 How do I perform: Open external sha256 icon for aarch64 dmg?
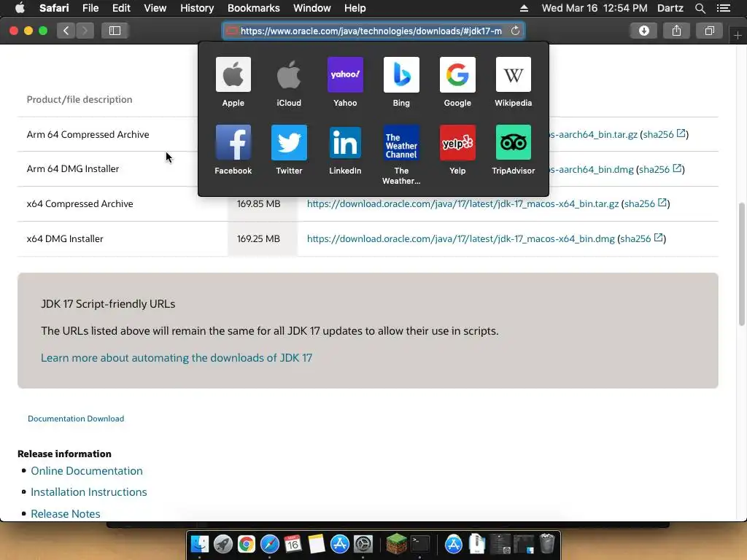pos(677,168)
